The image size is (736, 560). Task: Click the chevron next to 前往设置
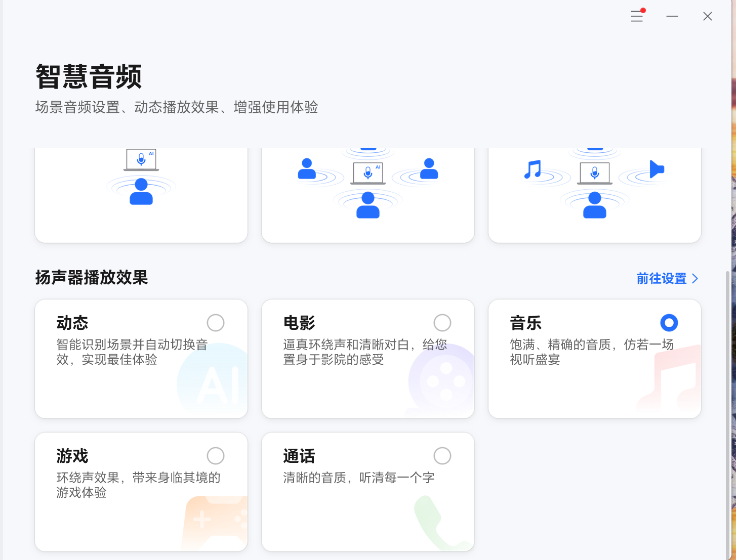pos(695,279)
